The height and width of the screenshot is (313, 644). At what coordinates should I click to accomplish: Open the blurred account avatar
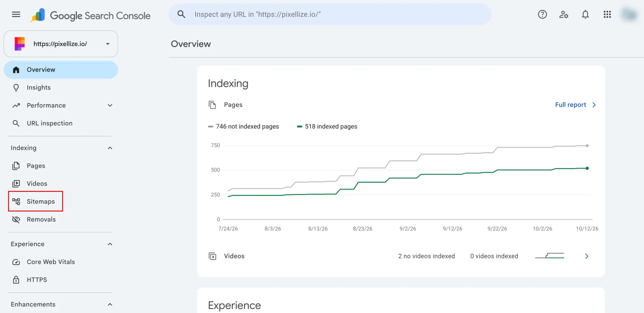pyautogui.click(x=629, y=14)
